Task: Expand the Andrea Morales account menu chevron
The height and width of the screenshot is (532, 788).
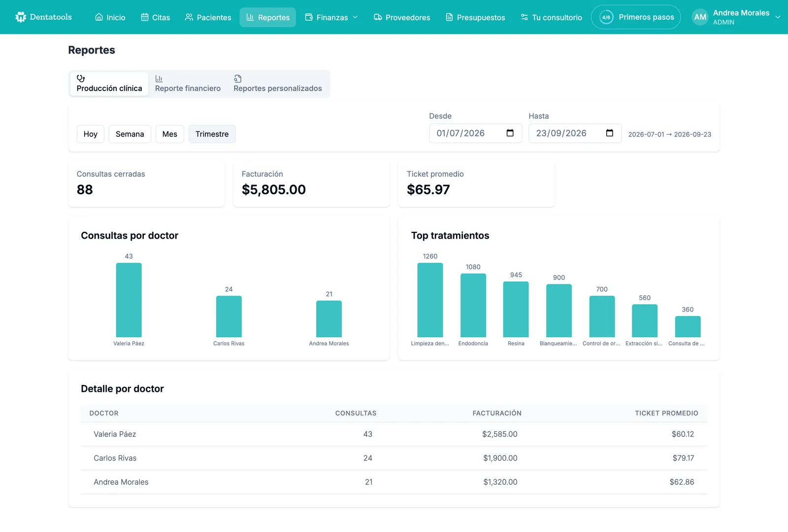Action: 778,17
